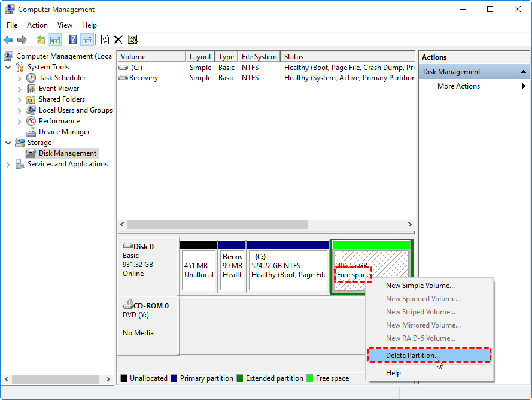The width and height of the screenshot is (532, 400).
Task: Click the dark green Extended partition legend swatch
Action: click(240, 378)
